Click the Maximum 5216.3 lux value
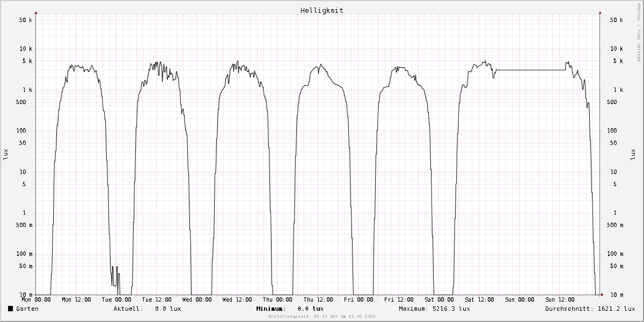Screen dimensions: 644x322 click(451, 309)
